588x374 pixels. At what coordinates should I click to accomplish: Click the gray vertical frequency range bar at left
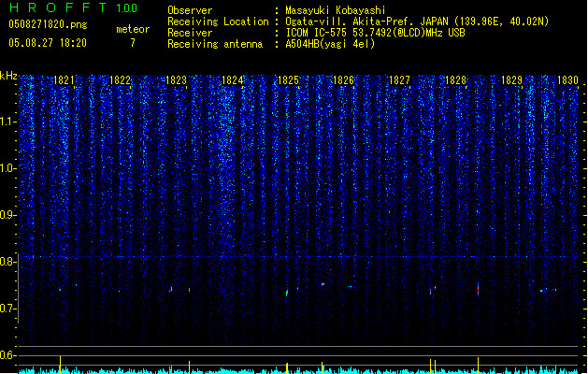[x=18, y=288]
